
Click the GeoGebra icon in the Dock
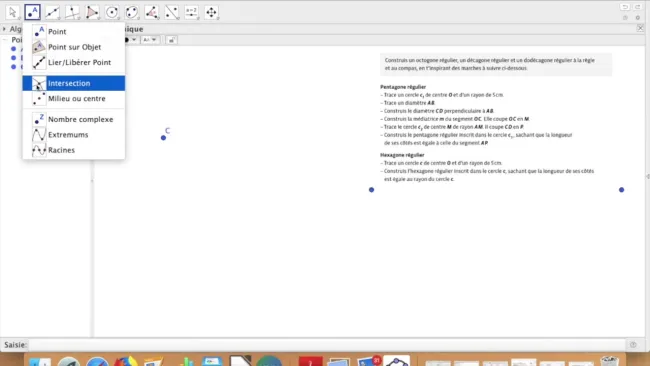(x=397, y=361)
